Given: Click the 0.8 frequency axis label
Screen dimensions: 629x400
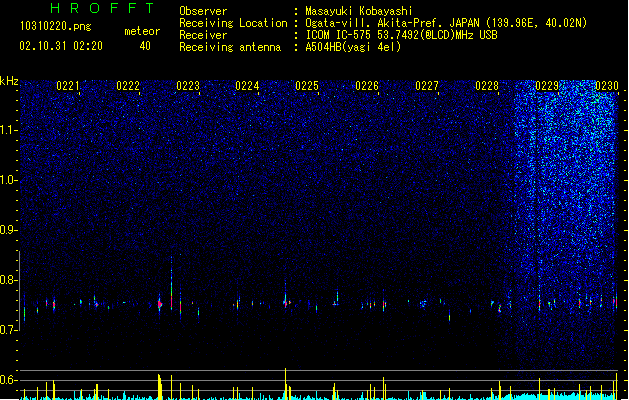Looking at the screenshot, I should 9,280.
